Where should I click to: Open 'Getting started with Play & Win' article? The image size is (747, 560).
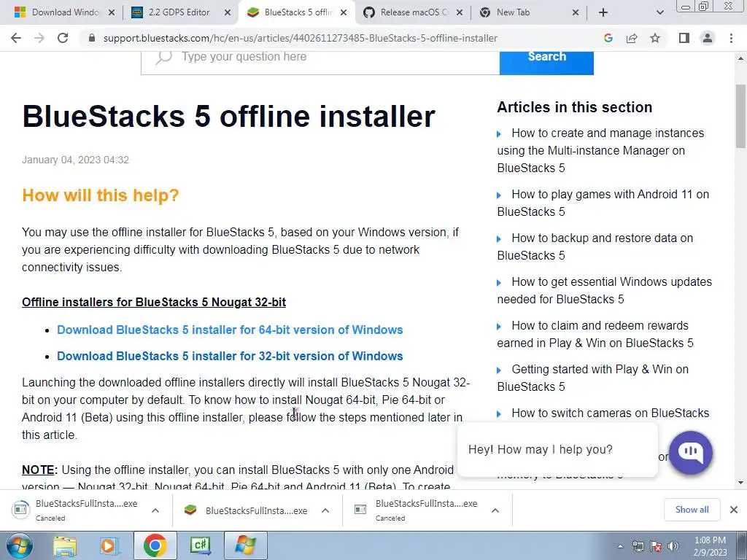[592, 378]
